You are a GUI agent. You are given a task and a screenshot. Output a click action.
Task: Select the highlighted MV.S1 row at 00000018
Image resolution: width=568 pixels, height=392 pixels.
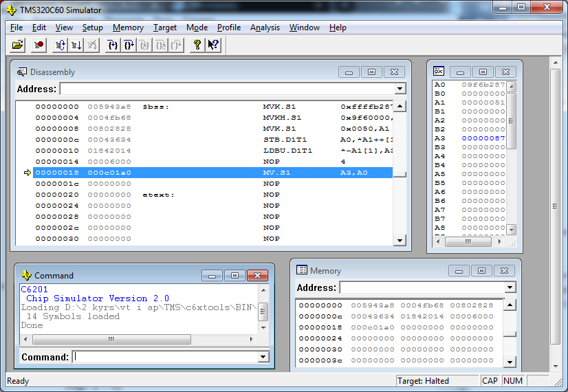(x=212, y=173)
